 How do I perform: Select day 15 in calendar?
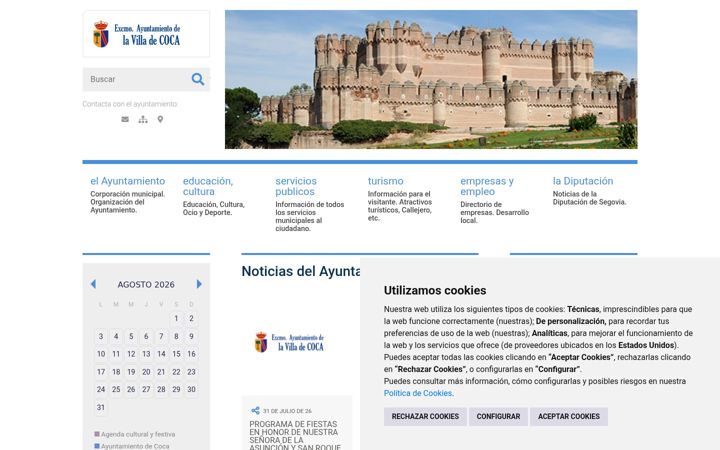(x=176, y=354)
